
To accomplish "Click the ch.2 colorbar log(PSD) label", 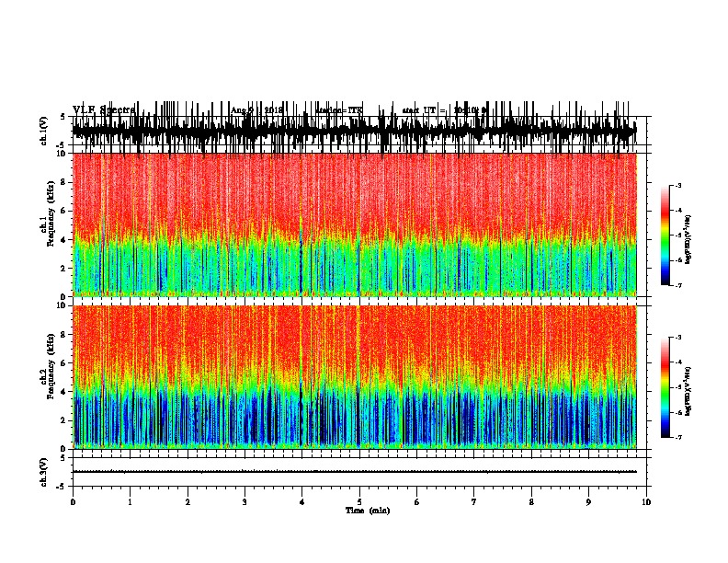I will point(688,392).
